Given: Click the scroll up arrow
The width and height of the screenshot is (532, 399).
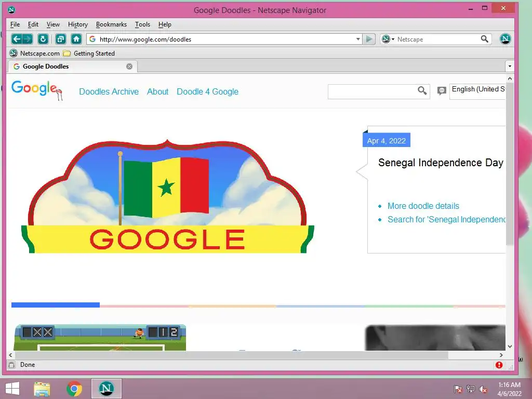Looking at the screenshot, I should (x=510, y=79).
